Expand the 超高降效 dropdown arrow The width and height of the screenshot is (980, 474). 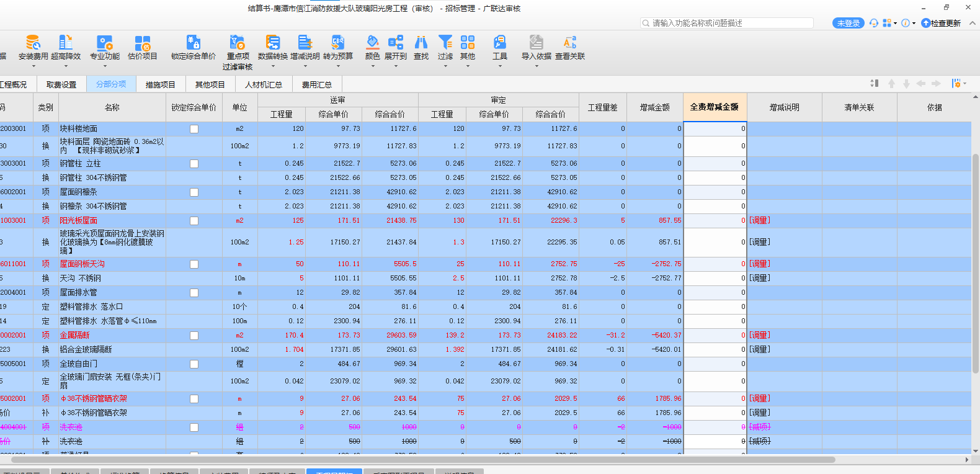[x=66, y=66]
